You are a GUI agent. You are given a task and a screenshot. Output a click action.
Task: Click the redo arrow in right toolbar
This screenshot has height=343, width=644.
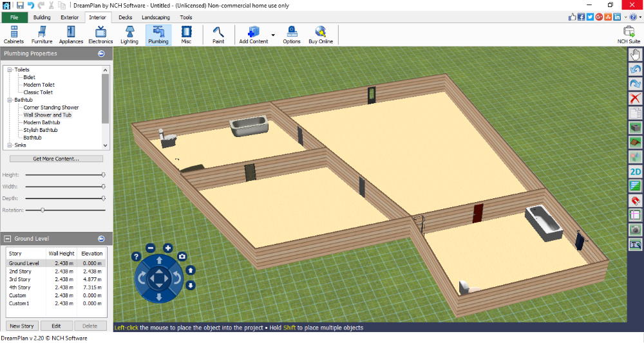pos(635,84)
